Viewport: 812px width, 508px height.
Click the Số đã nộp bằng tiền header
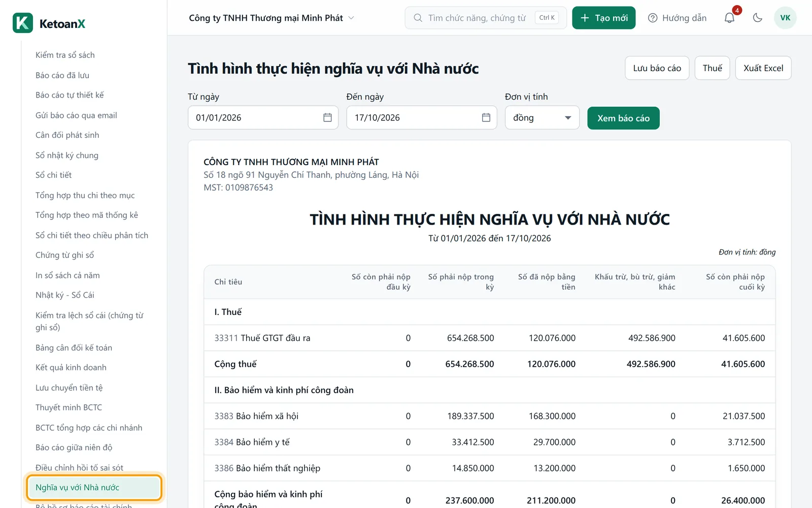pos(547,282)
